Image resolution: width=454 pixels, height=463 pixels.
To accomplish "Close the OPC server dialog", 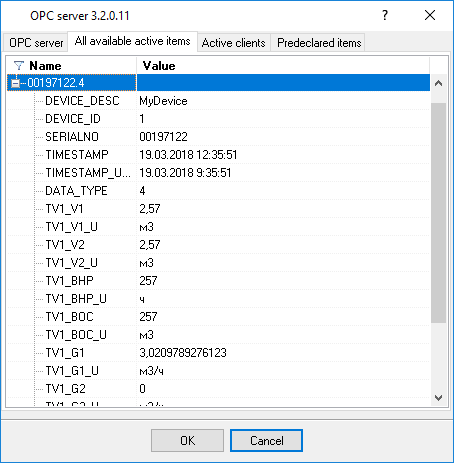I will coord(430,15).
